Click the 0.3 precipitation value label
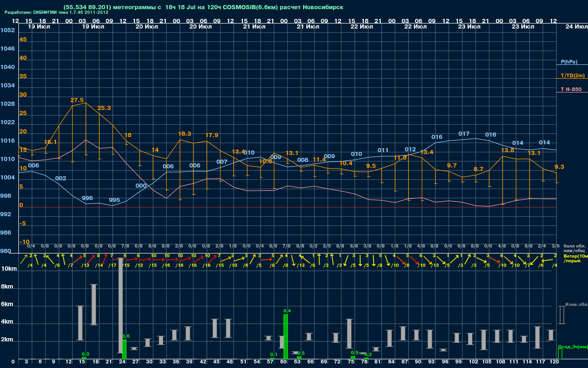The height and width of the screenshot is (368, 588). (85, 354)
